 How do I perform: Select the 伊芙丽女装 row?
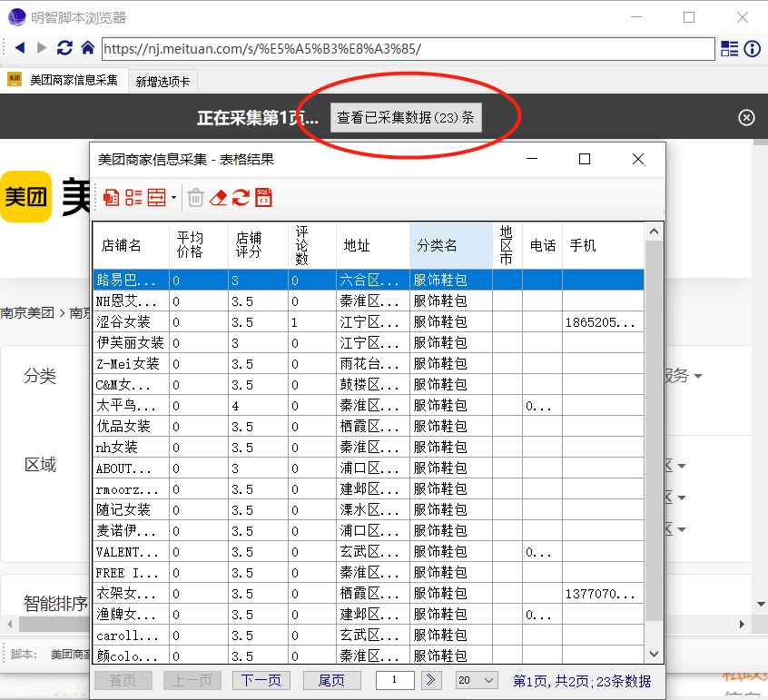tap(369, 343)
